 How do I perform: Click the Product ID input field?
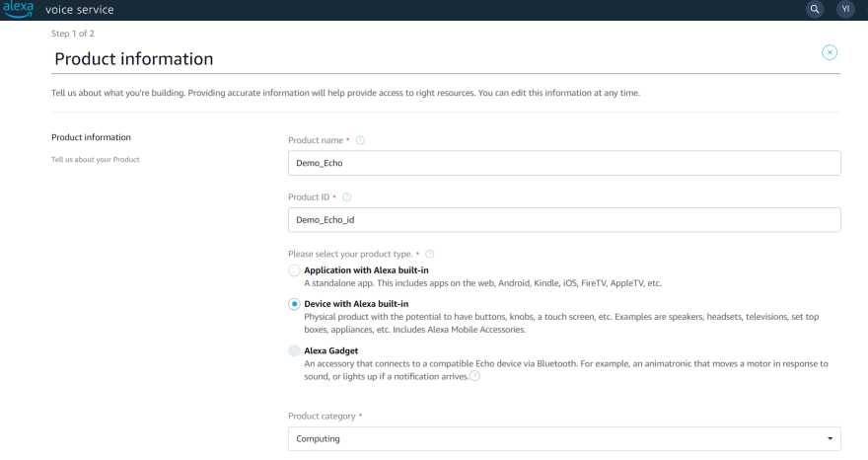[564, 220]
